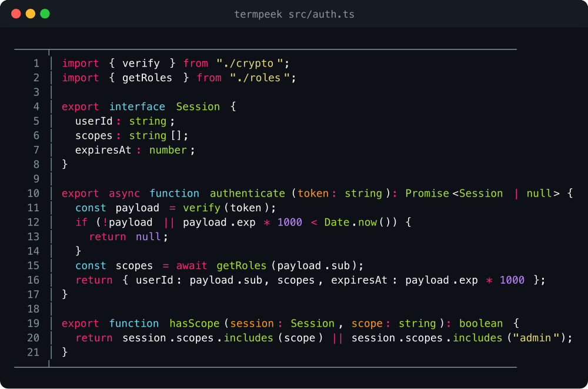Click 'scopes' property on line 6
Screen dimensions: 588x389
click(x=93, y=135)
